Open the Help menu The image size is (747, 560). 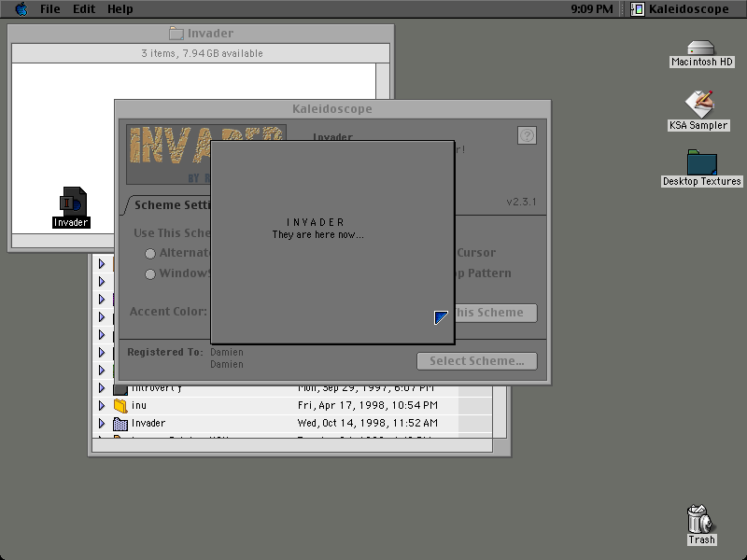tap(120, 9)
